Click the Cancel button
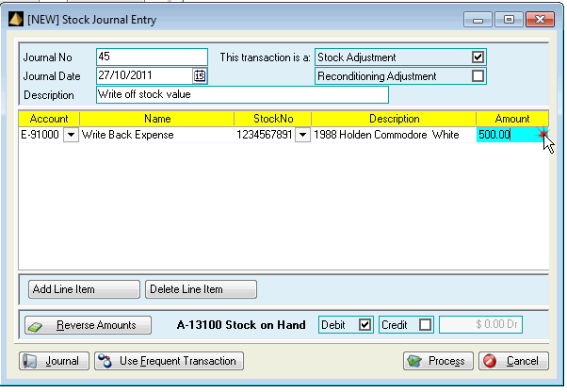 pos(513,361)
